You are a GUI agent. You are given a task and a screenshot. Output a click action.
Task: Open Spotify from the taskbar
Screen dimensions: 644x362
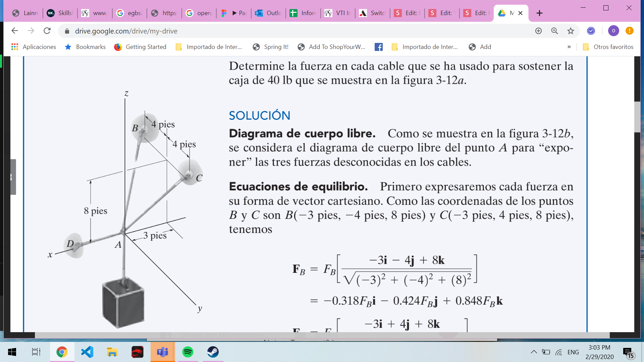[187, 352]
